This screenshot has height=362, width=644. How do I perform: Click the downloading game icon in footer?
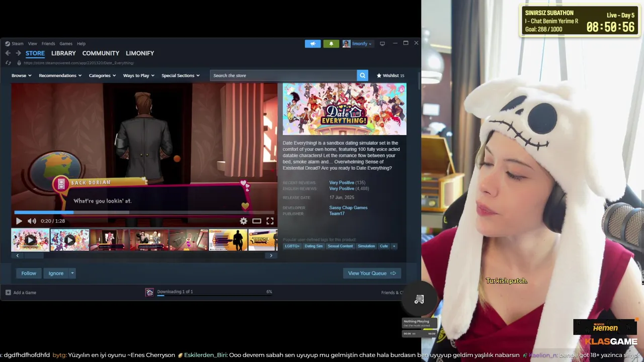(149, 292)
